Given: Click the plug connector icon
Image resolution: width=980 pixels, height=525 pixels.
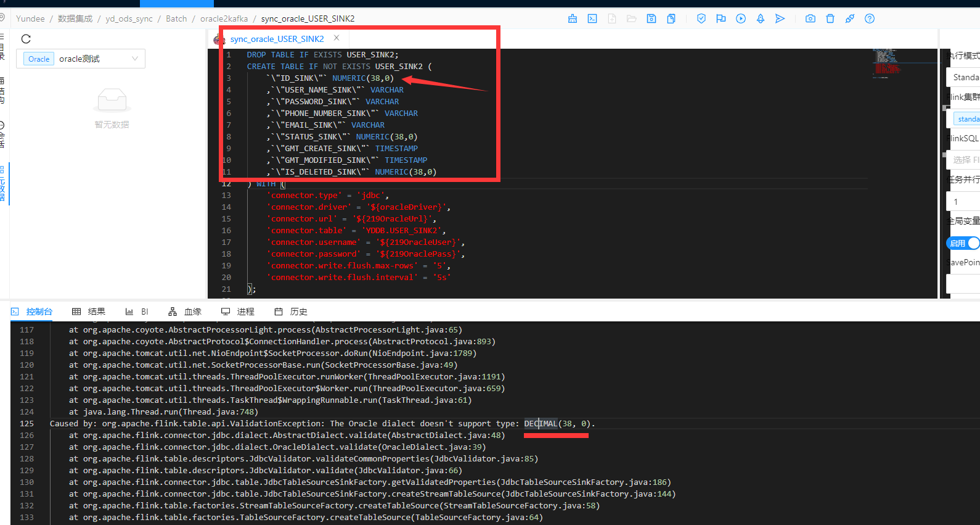Looking at the screenshot, I should [x=850, y=19].
